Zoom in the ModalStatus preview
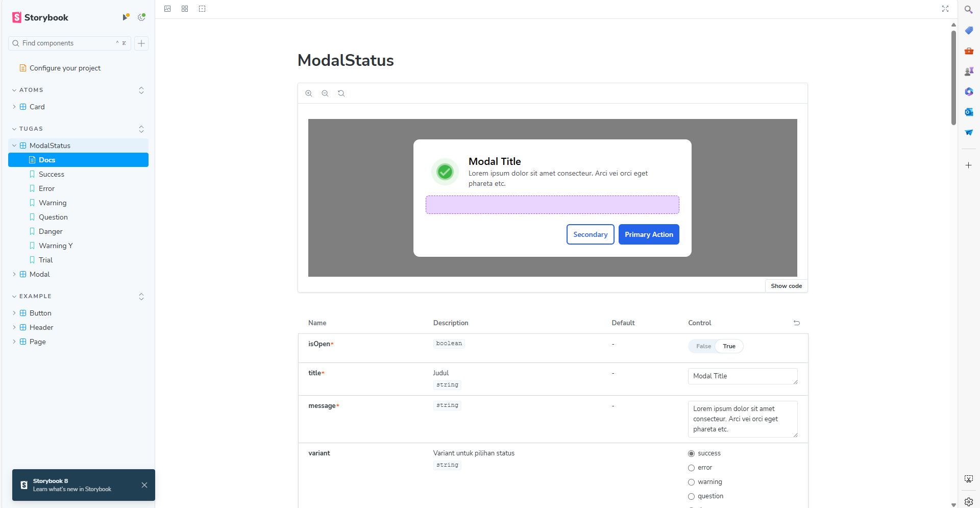 (309, 93)
